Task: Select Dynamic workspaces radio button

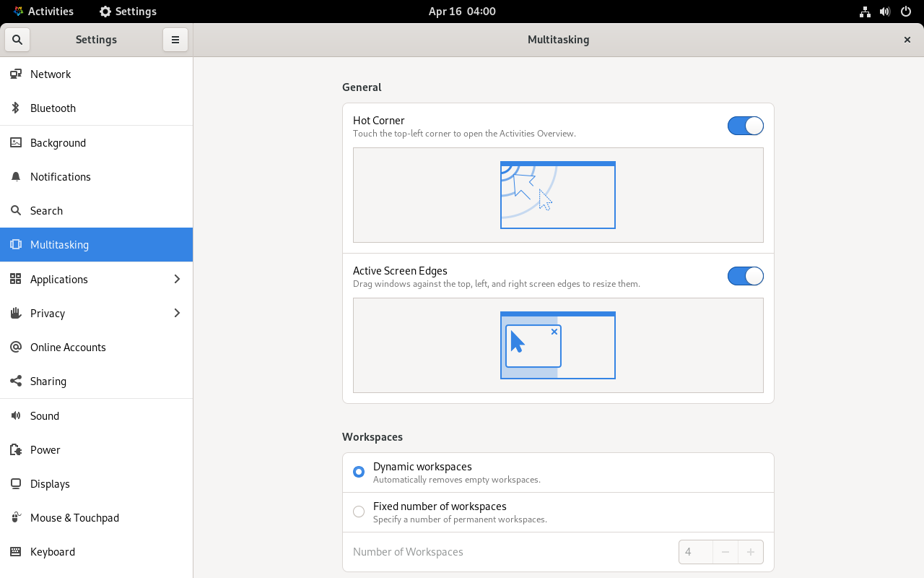Action: 359,472
